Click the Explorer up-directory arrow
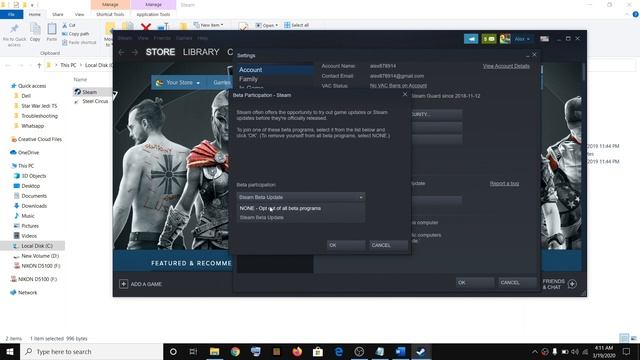 tap(39, 65)
